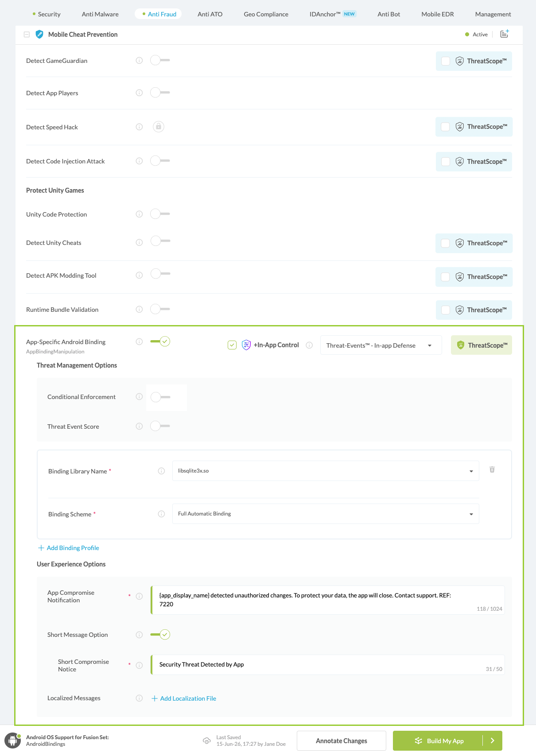
Task: Enable the Conditional Enforcement toggle
Action: click(x=160, y=397)
